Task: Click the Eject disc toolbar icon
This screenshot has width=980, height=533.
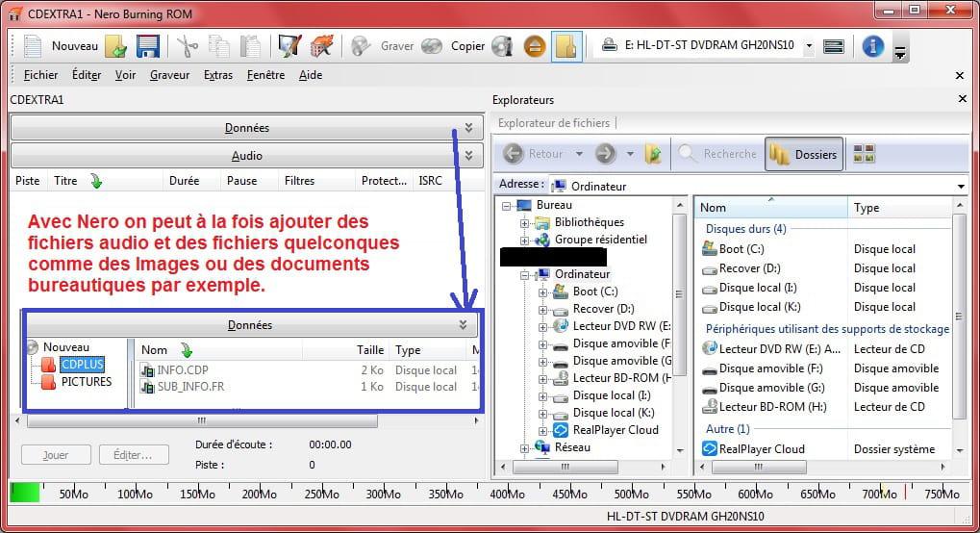Action: click(x=535, y=46)
